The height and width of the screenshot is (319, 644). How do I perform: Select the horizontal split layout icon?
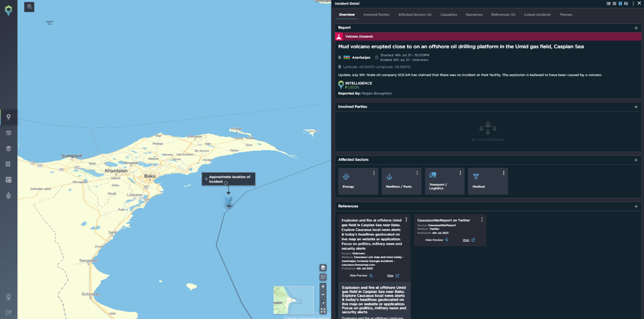[x=614, y=3]
